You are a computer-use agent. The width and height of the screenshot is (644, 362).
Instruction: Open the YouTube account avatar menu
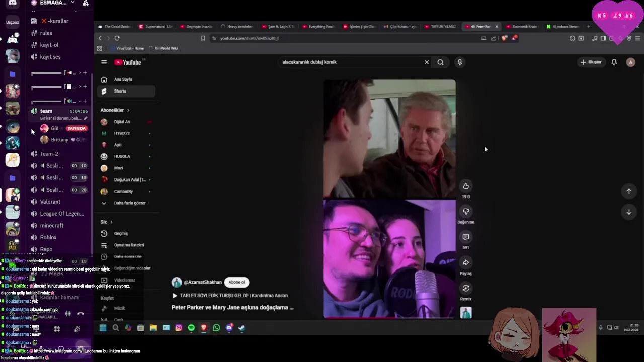click(630, 62)
